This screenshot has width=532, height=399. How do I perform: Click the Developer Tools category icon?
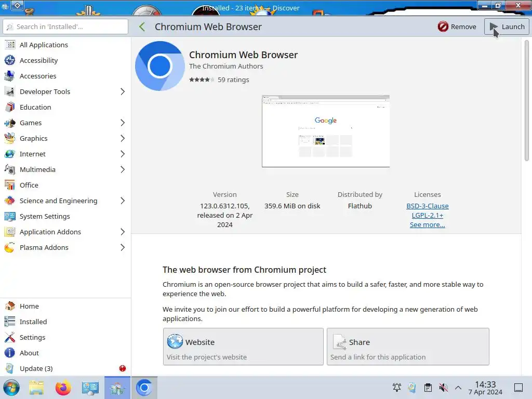click(10, 91)
